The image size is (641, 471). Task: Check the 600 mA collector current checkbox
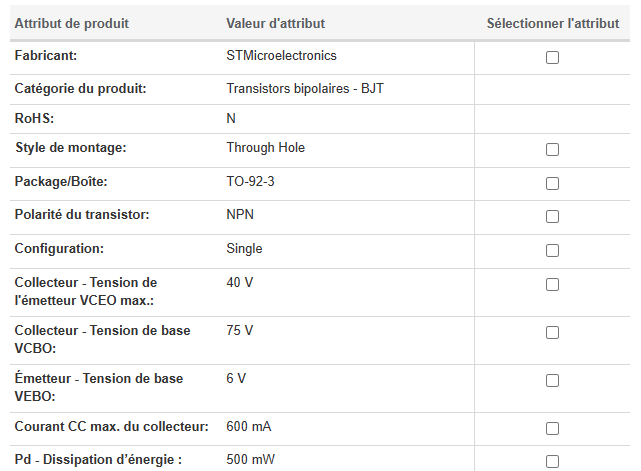pyautogui.click(x=552, y=429)
